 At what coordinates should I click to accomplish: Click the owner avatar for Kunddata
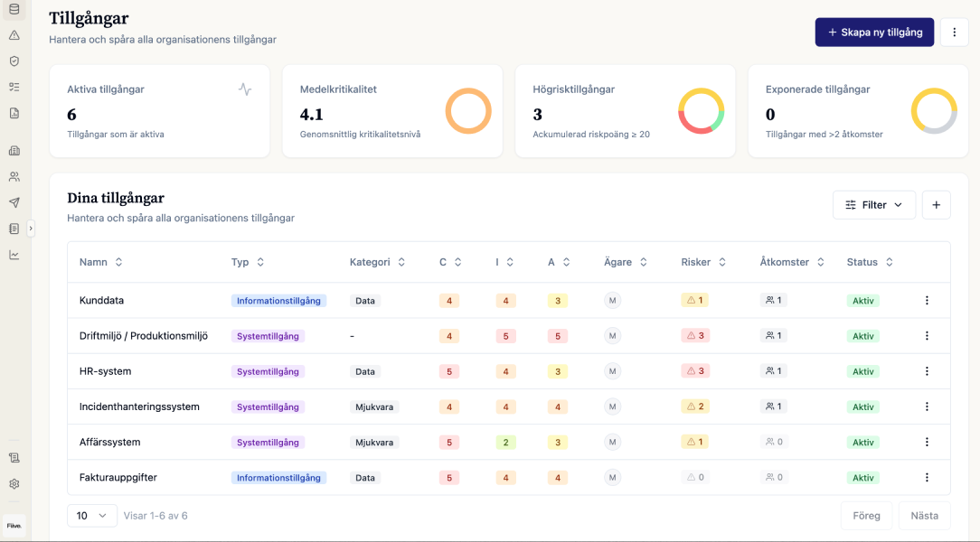click(x=613, y=300)
